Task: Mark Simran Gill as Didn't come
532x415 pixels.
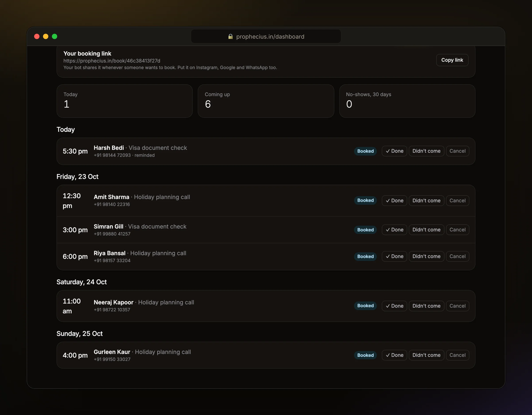Action: 426,230
